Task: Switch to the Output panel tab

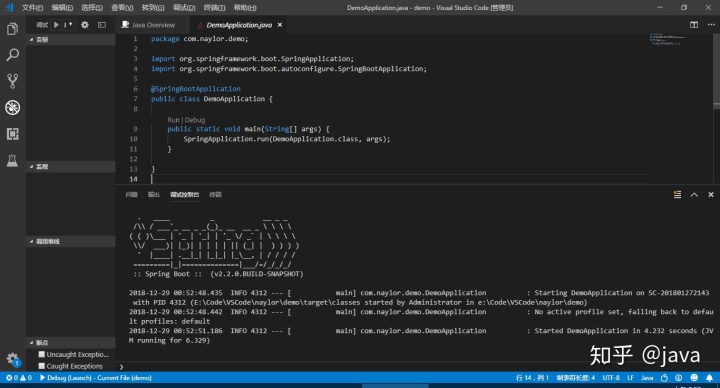Action: click(x=154, y=195)
